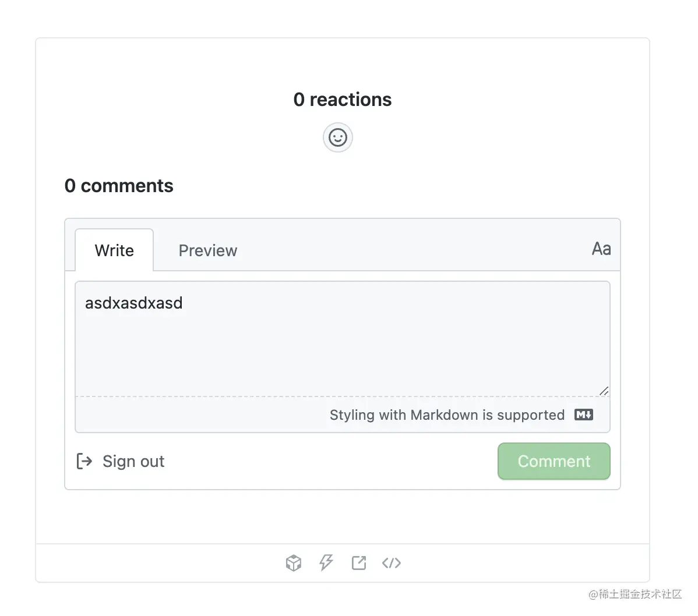
Task: Grab the textarea resize handle
Action: [x=604, y=391]
